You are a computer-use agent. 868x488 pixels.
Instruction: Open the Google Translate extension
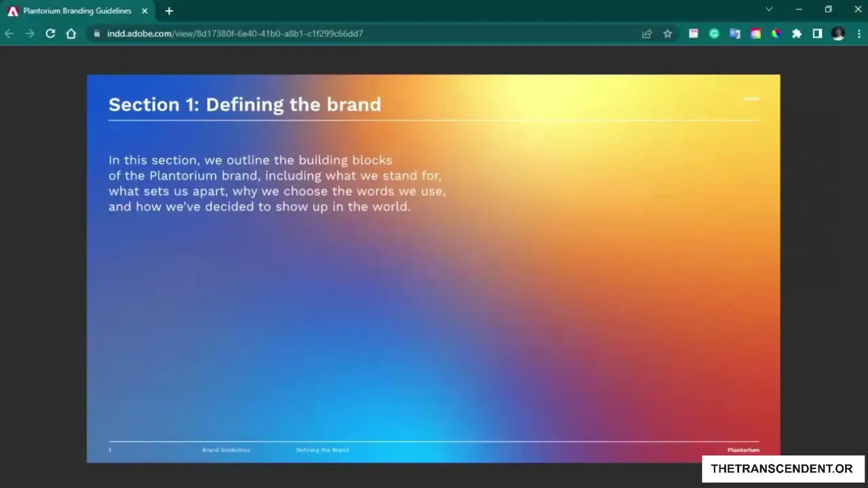(735, 33)
